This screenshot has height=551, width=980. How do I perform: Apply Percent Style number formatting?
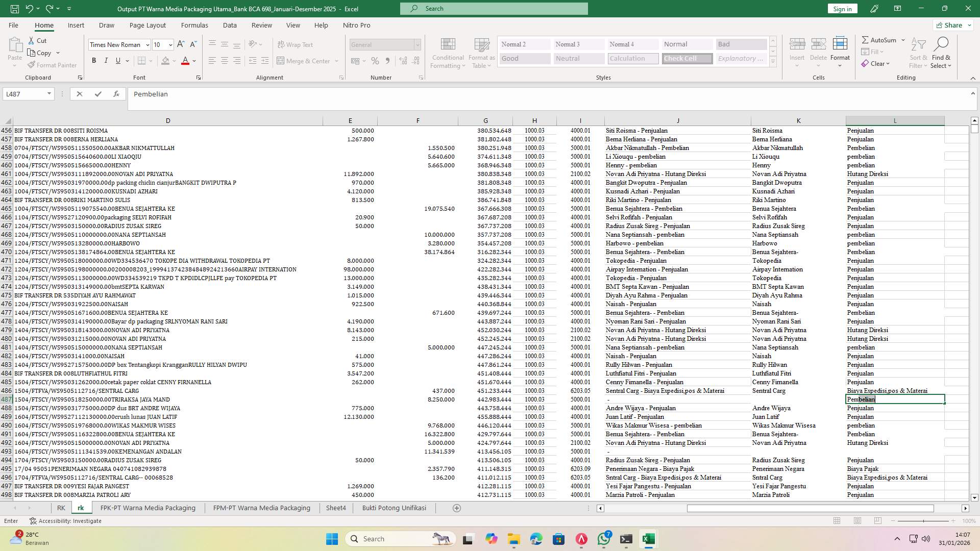click(375, 61)
